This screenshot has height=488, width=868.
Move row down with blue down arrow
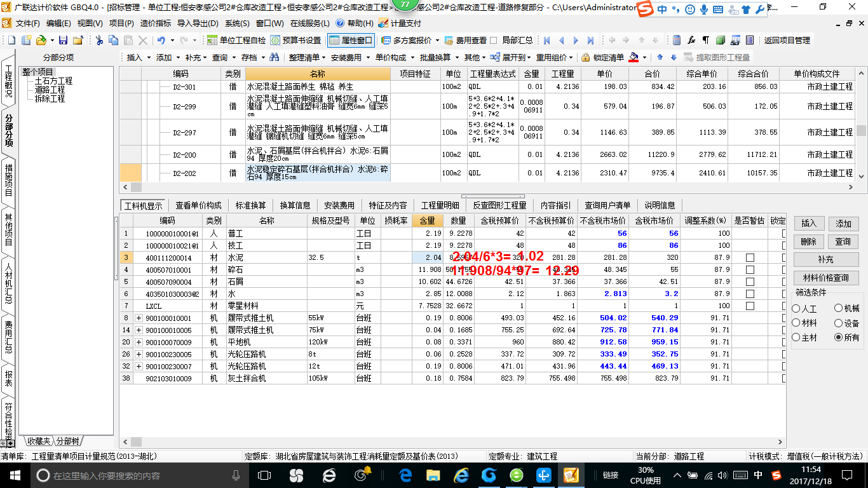click(674, 57)
